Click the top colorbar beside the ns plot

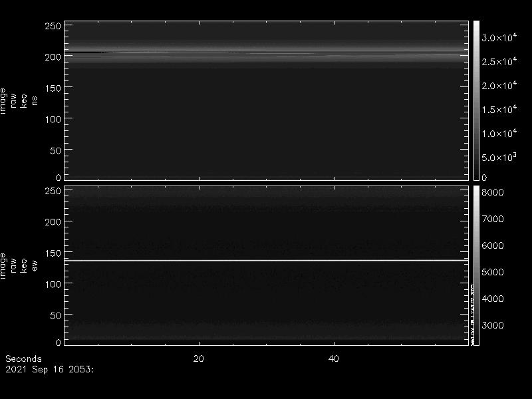tap(476, 100)
